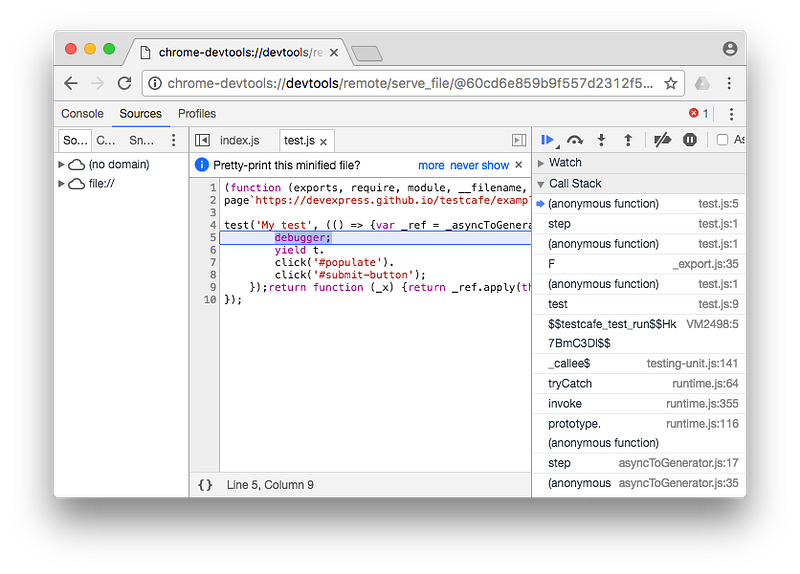
Task: Open the DevTools main three-dot menu
Action: coord(731,114)
